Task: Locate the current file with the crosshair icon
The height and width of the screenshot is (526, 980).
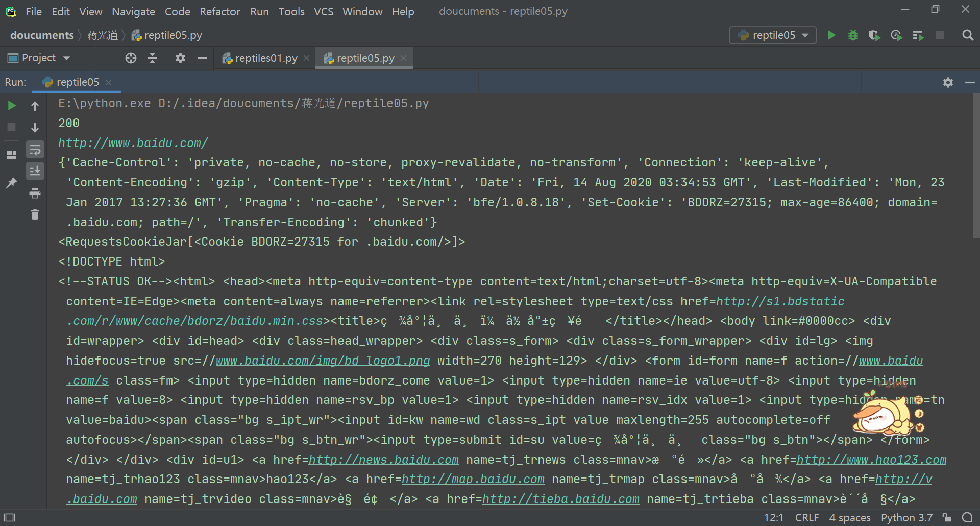Action: pos(131,58)
